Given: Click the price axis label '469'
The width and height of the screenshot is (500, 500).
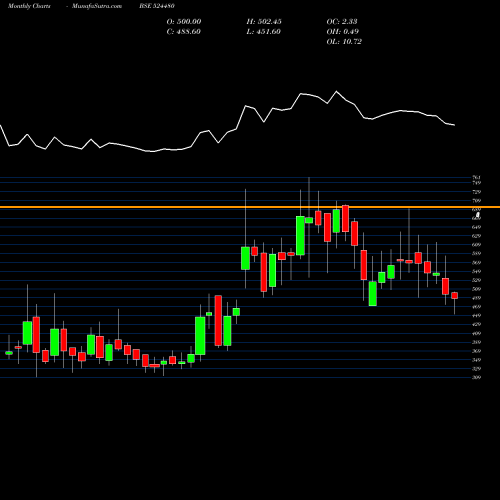Looking at the screenshot, I should click(x=477, y=307).
